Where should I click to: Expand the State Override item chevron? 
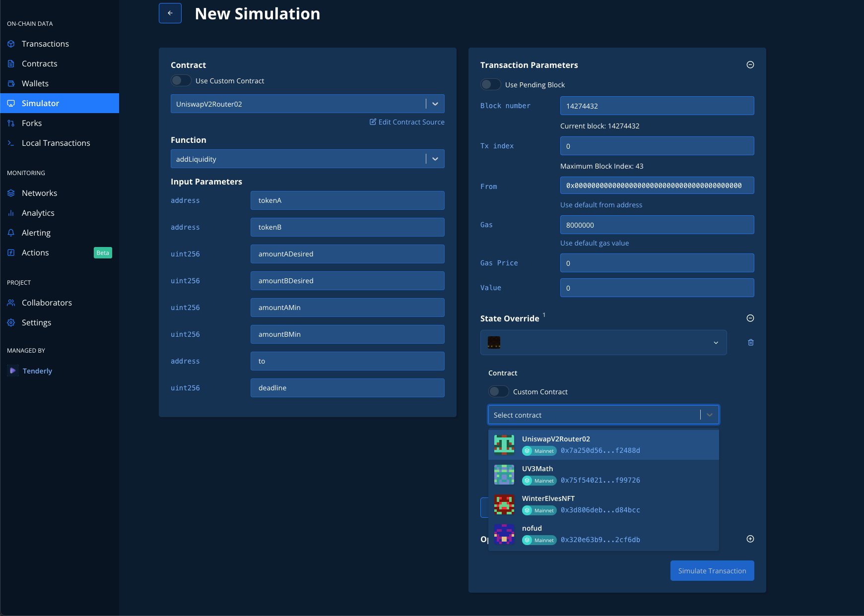pyautogui.click(x=716, y=343)
